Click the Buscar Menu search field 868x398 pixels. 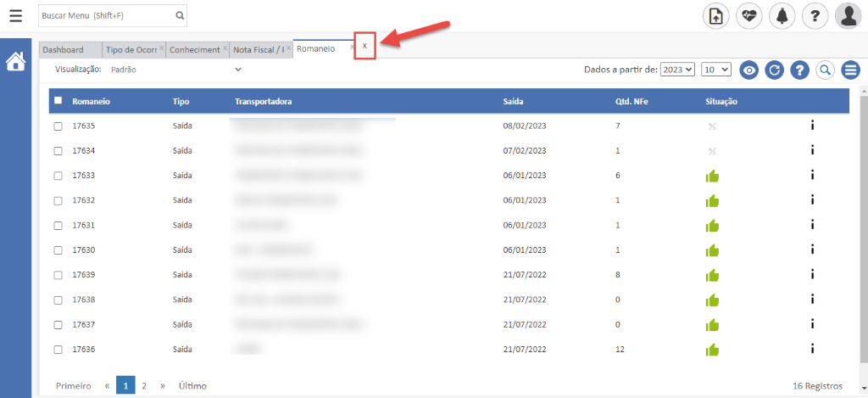click(x=106, y=15)
